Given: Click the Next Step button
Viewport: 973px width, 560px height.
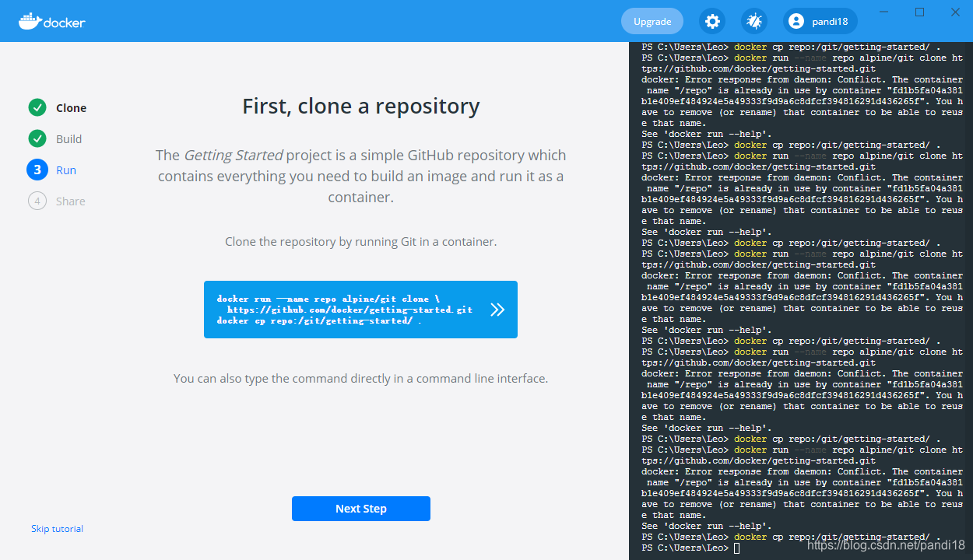Looking at the screenshot, I should 361,509.
